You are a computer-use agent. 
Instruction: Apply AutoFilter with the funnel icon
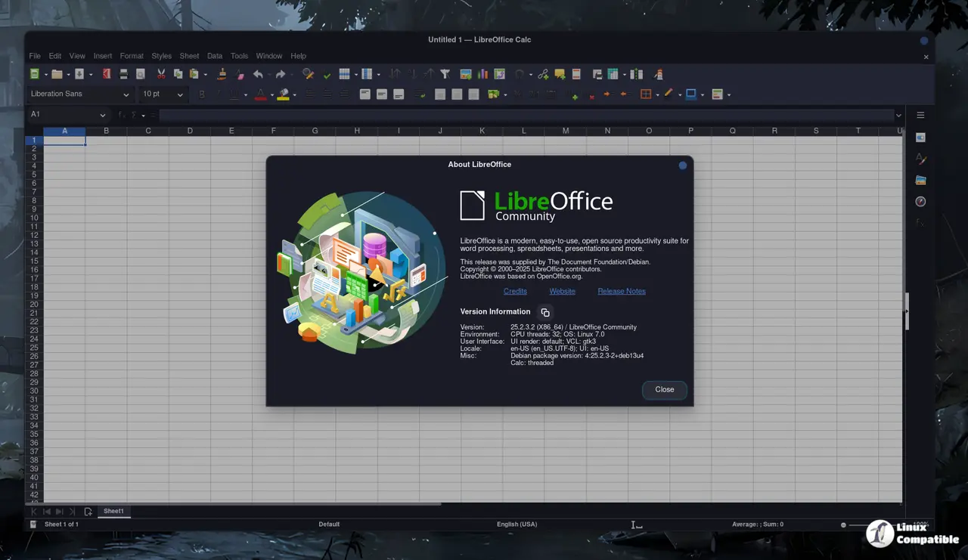point(445,74)
